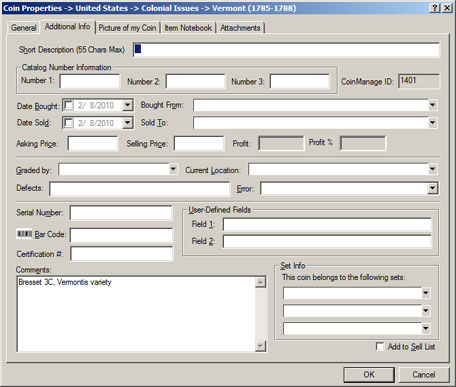Open the Date Bought calendar dropdown

tap(127, 105)
